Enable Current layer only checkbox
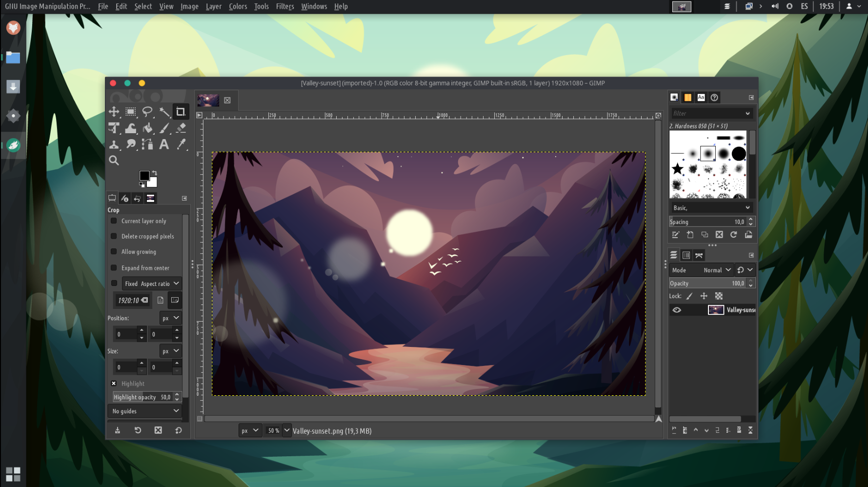Image resolution: width=868 pixels, height=487 pixels. click(x=114, y=221)
